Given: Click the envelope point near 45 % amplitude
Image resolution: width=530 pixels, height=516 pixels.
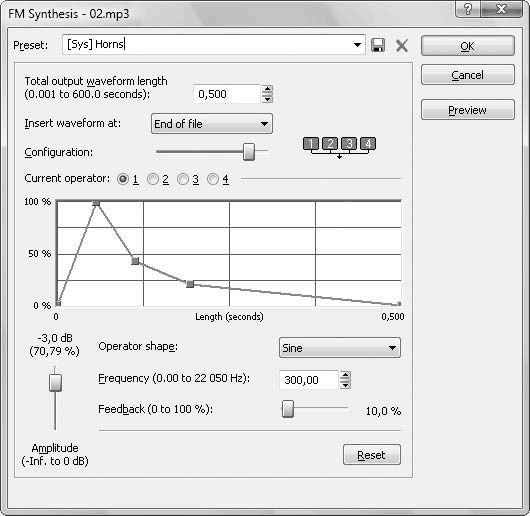Looking at the screenshot, I should (135, 261).
